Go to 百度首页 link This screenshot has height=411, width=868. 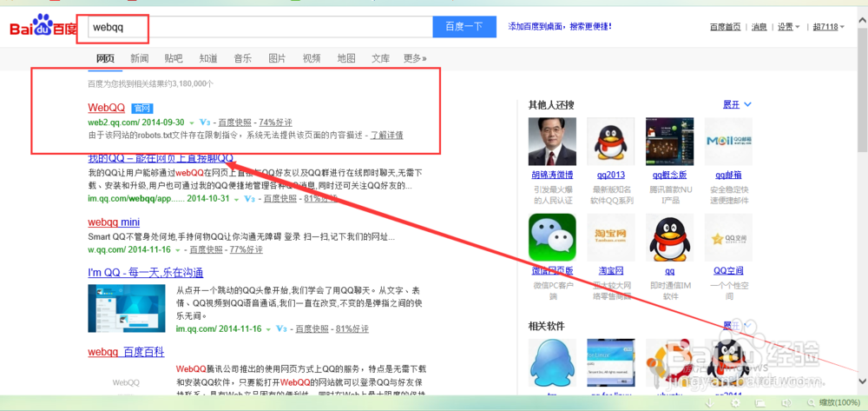point(725,27)
